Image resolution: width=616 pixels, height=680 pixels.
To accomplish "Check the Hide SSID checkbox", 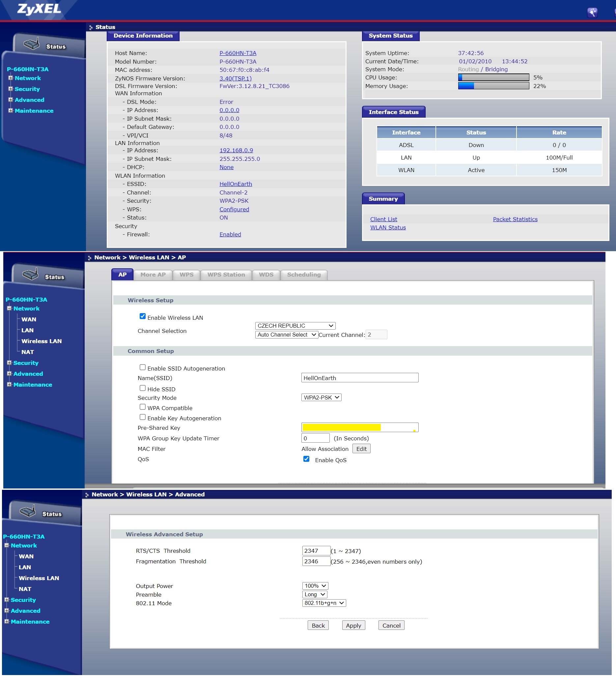I will pos(143,388).
